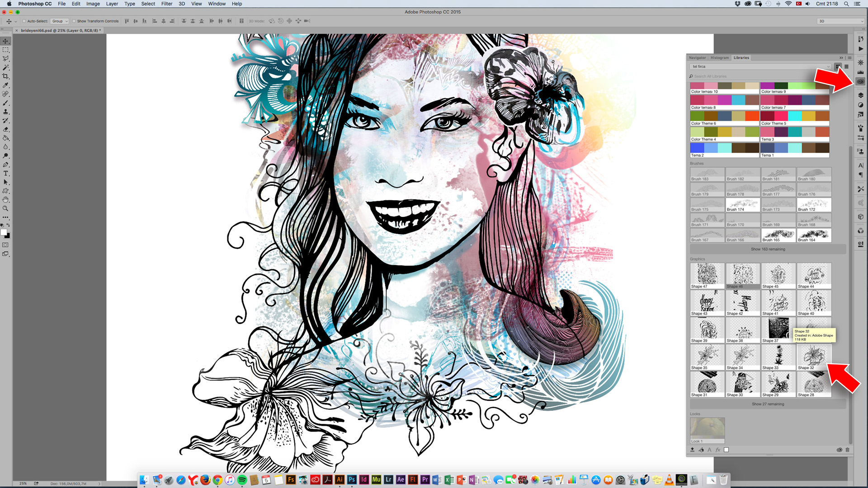Image resolution: width=868 pixels, height=488 pixels.
Task: Select the Type tool
Action: (5, 174)
